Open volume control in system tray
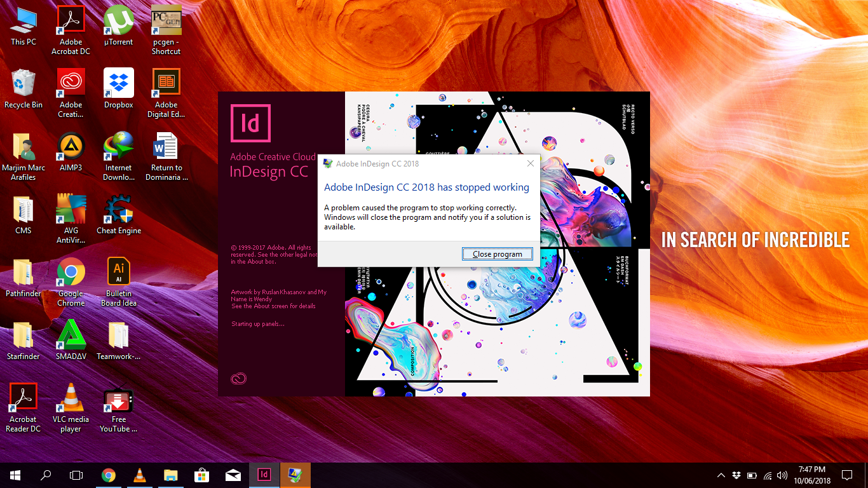Viewport: 868px width, 488px height. pyautogui.click(x=782, y=475)
